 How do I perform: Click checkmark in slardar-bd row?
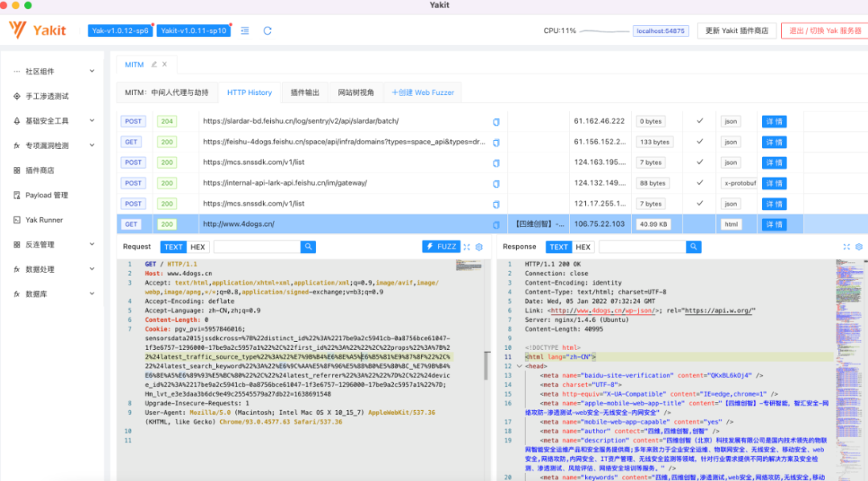[700, 121]
